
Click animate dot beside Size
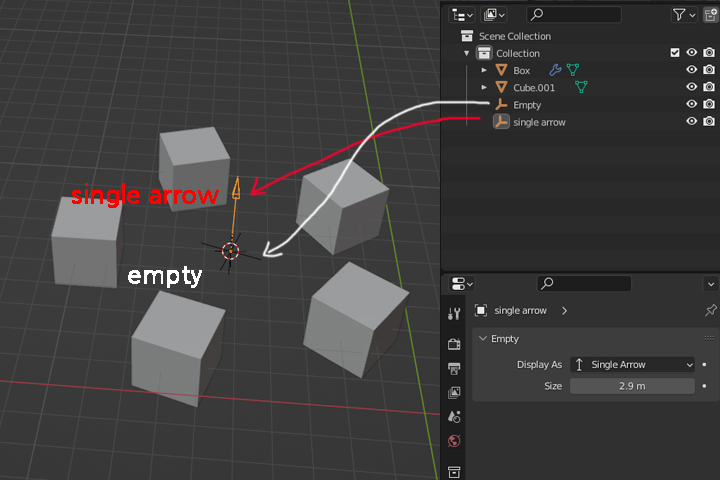(704, 386)
